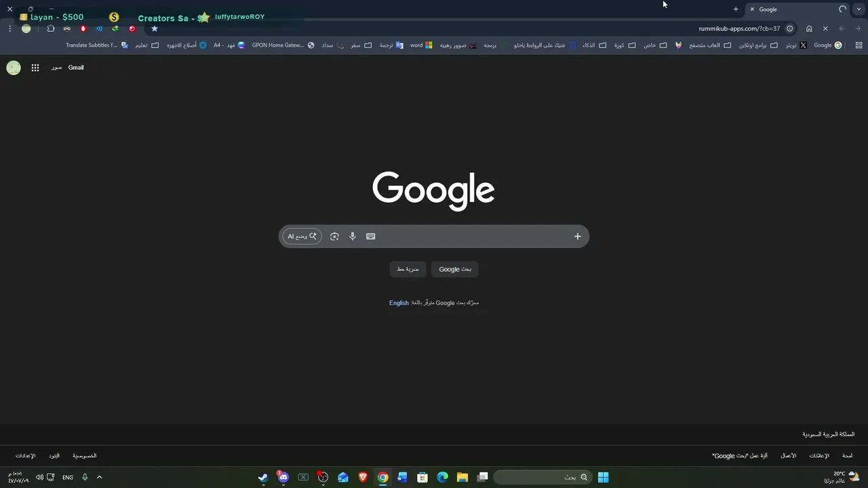Open Brave browser from taskbar
This screenshot has height=488, width=868.
pos(363,477)
